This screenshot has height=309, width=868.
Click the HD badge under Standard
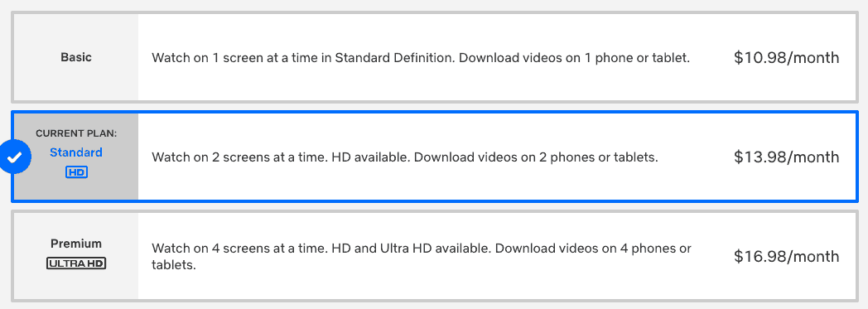click(76, 173)
